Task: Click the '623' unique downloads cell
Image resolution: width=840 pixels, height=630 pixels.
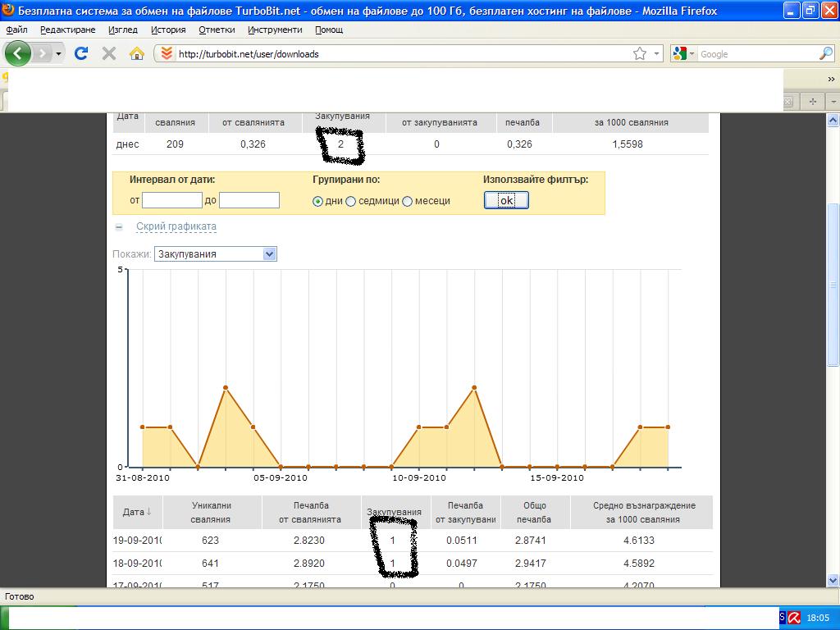Action: (211, 540)
